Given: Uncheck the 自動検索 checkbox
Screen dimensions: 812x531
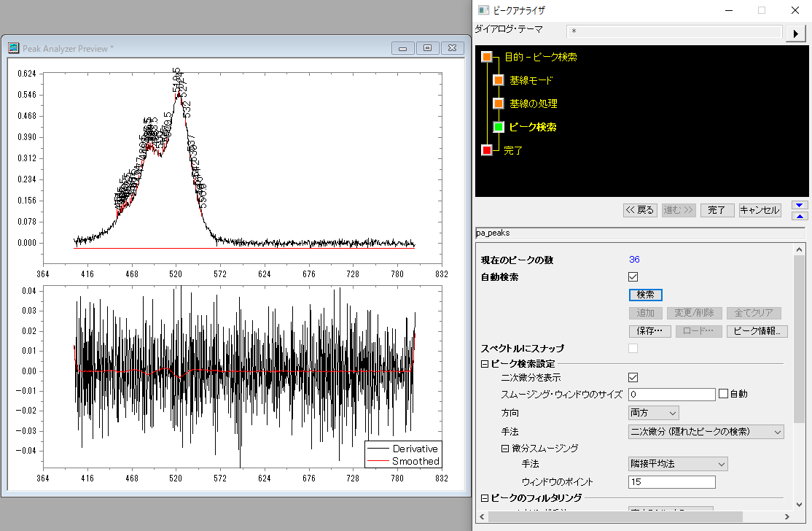Looking at the screenshot, I should (x=633, y=277).
